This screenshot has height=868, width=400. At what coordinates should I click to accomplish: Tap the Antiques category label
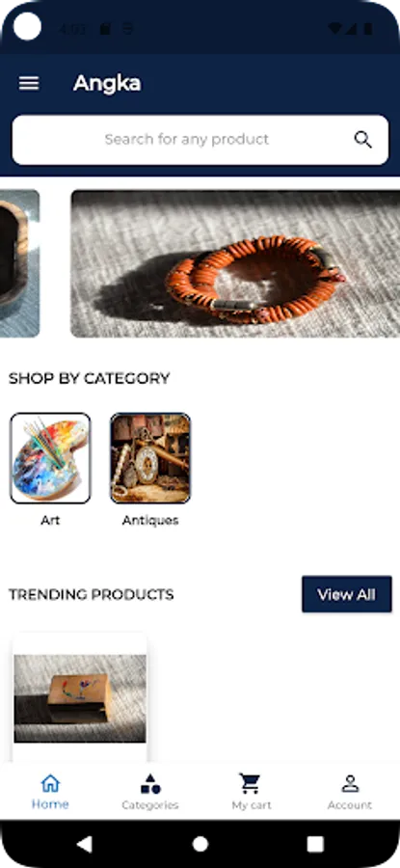pos(150,521)
